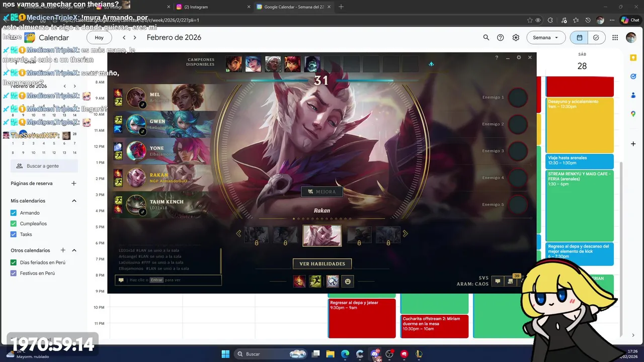Show the next skin with right arrow
Viewport: 644px width, 362px height.
(x=406, y=233)
